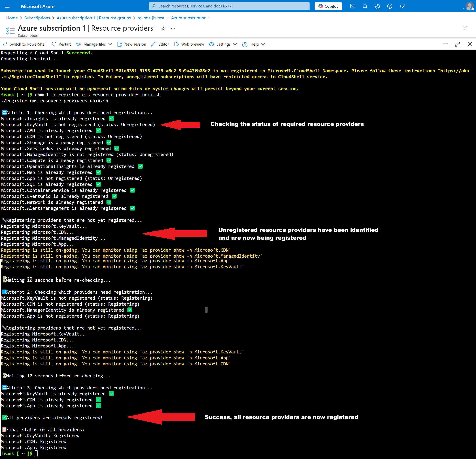This screenshot has width=476, height=459.
Task: Click 'Microsoft.ManagedIdentity is already registered' line
Action: (x=67, y=310)
